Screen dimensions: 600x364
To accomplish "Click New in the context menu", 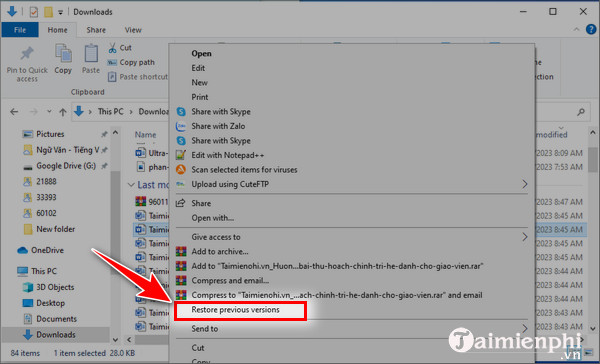I will tap(199, 83).
